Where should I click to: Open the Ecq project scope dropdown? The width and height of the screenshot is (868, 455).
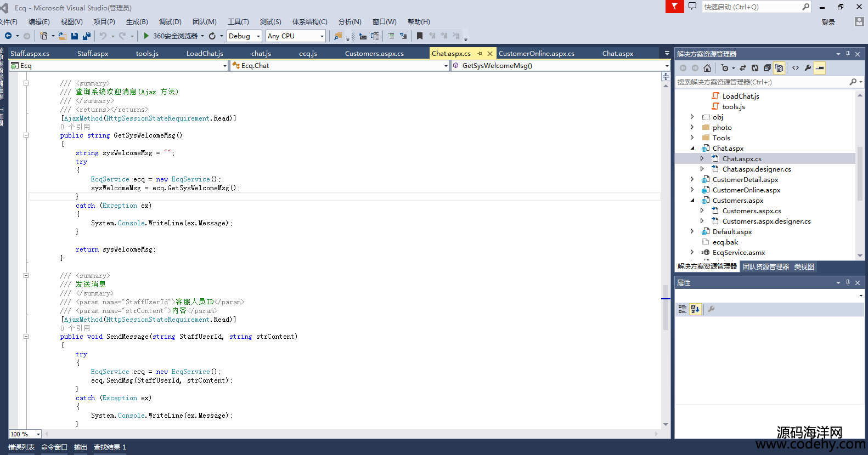[119, 66]
